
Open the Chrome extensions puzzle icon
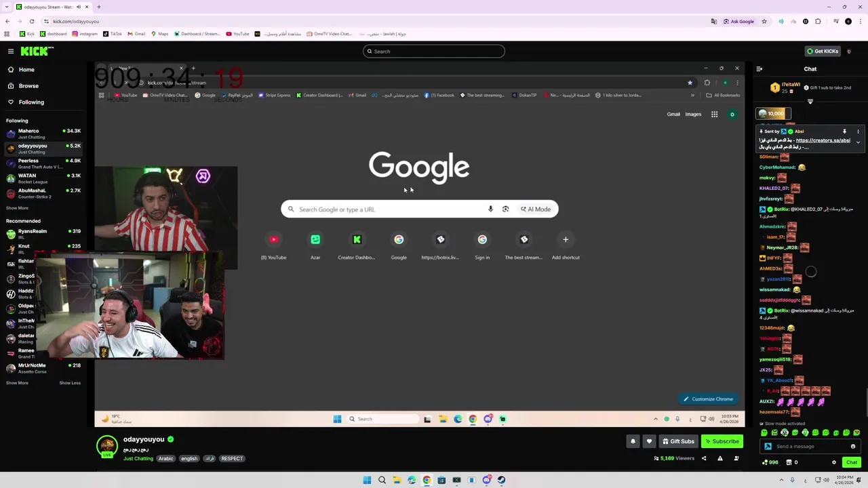[818, 21]
